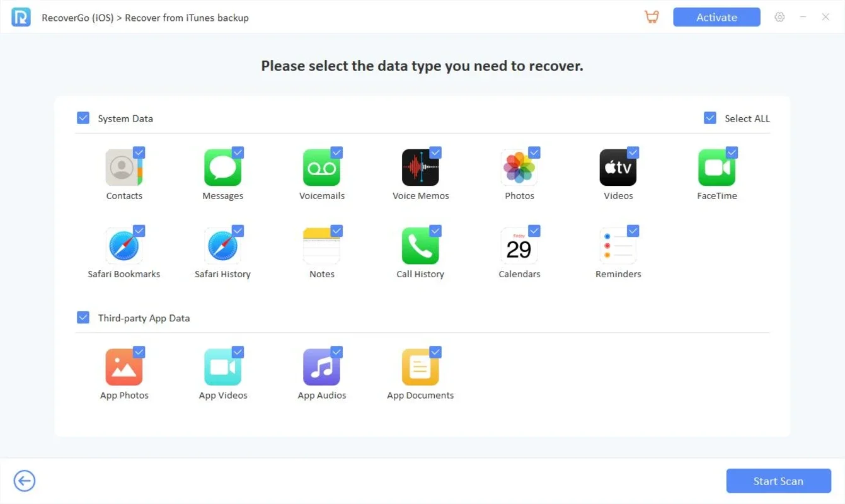
Task: Click the breadcrumb Recover from iTunes backup
Action: point(187,18)
